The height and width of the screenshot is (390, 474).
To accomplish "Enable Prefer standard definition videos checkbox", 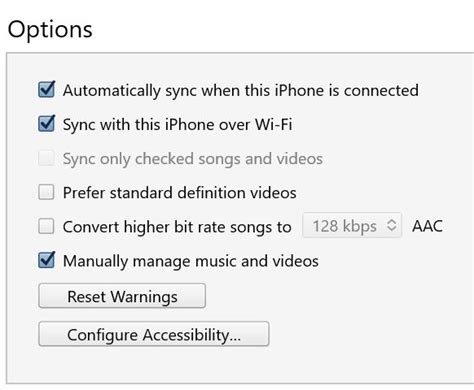I will 46,192.
